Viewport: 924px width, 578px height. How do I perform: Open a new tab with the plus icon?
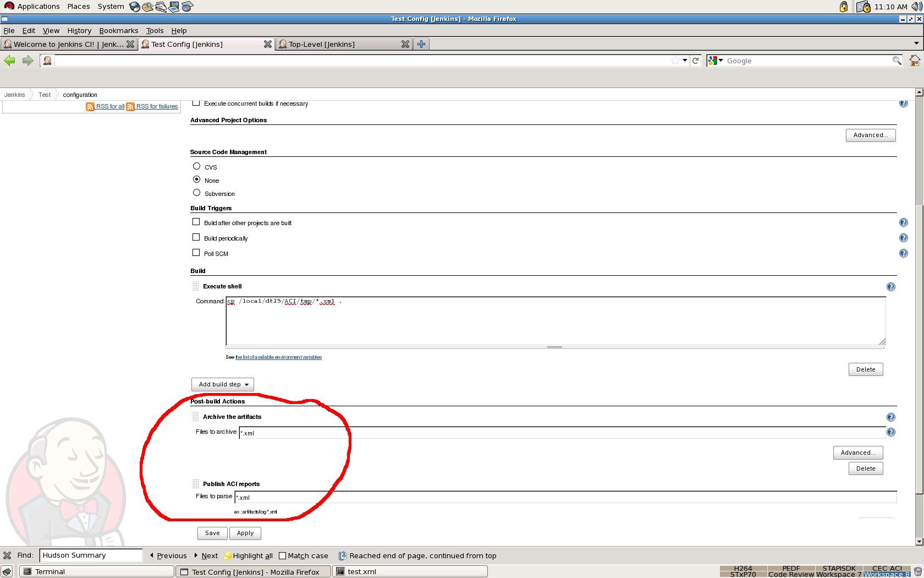point(421,44)
